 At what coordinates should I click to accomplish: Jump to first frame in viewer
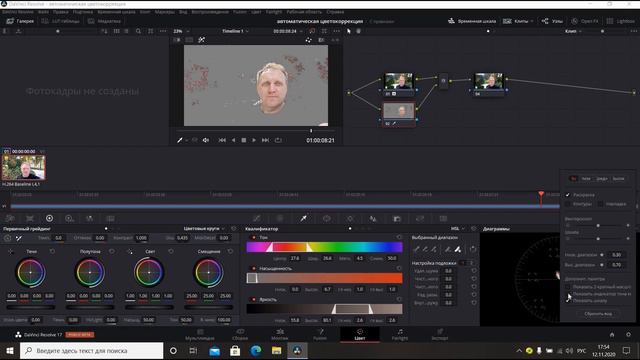tap(222, 140)
